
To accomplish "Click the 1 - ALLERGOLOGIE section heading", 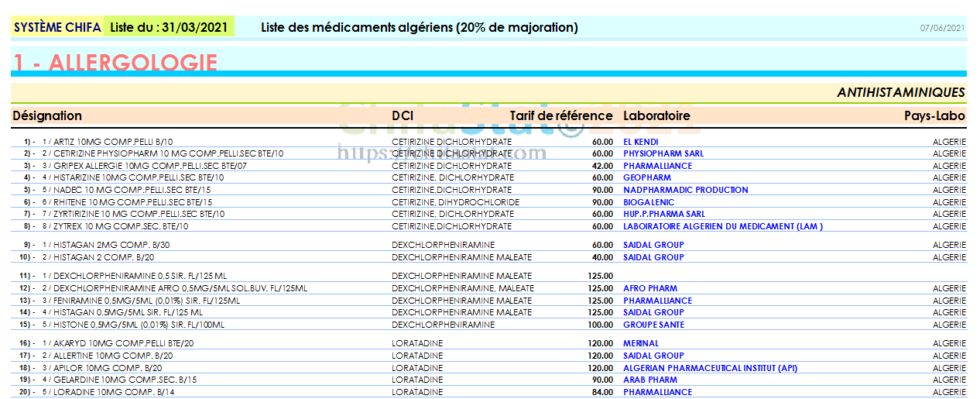I will click(x=115, y=62).
